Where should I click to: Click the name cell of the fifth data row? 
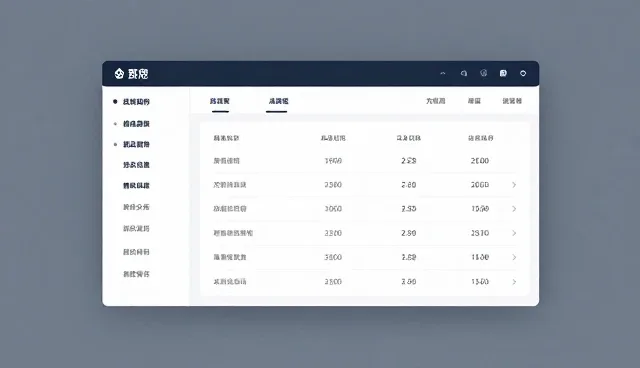click(x=230, y=257)
